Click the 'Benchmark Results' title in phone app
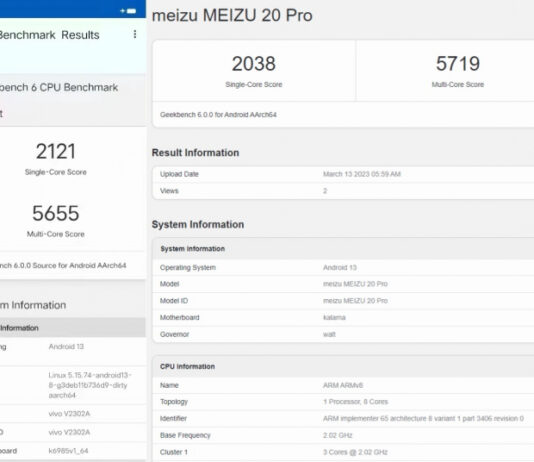 [x=49, y=35]
